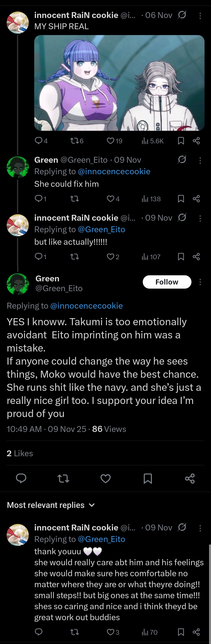Open the anime characters image
The height and width of the screenshot is (644, 211).
point(119,83)
